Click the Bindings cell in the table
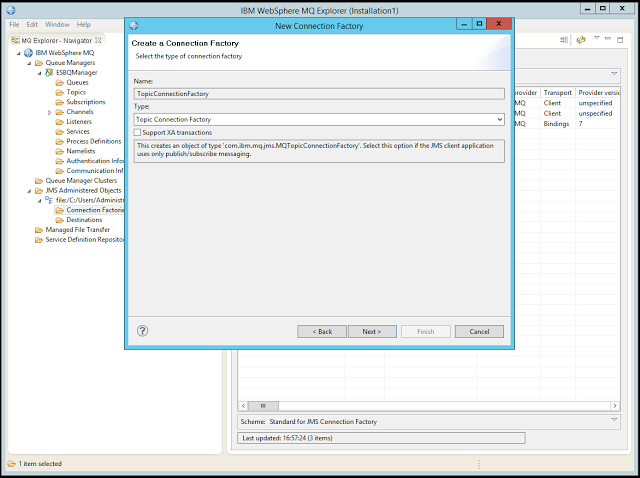Image resolution: width=640 pixels, height=478 pixels. point(556,124)
